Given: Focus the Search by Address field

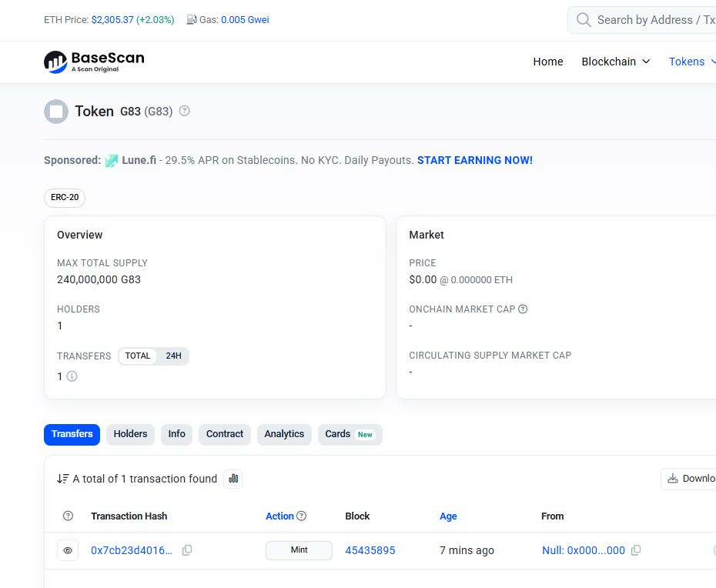Looking at the screenshot, I should click(x=641, y=20).
